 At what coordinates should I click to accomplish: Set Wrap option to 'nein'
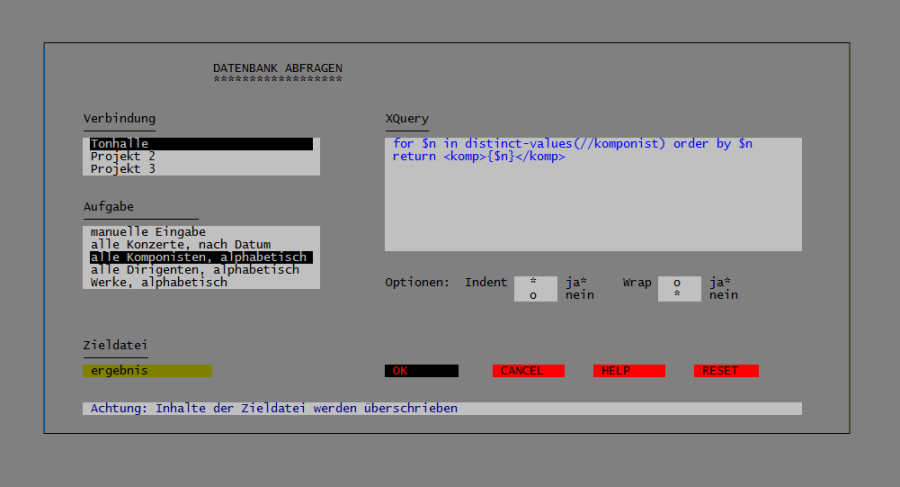678,295
